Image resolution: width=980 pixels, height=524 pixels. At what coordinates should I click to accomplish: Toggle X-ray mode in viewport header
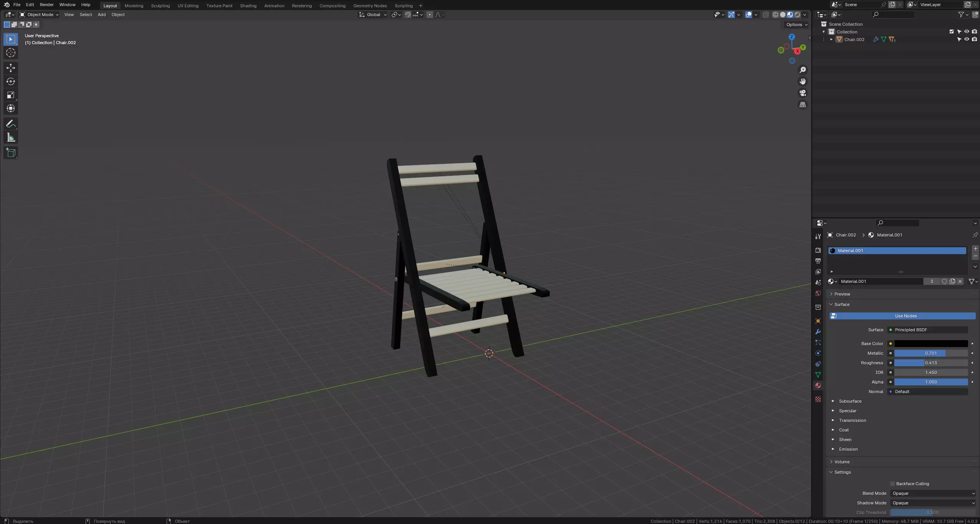[x=766, y=15]
